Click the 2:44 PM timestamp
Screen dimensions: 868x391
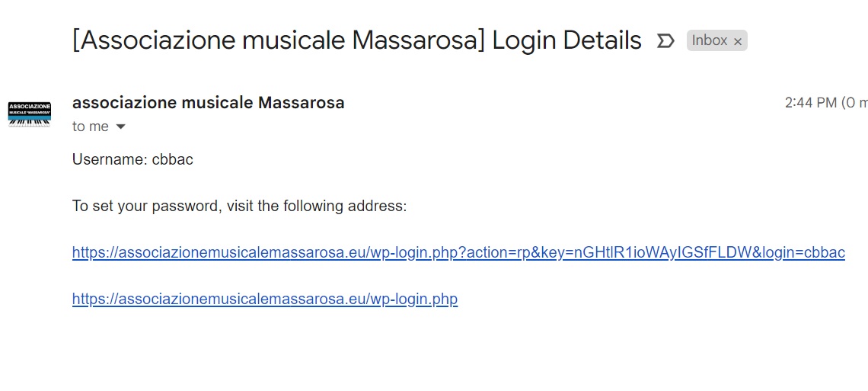point(810,103)
